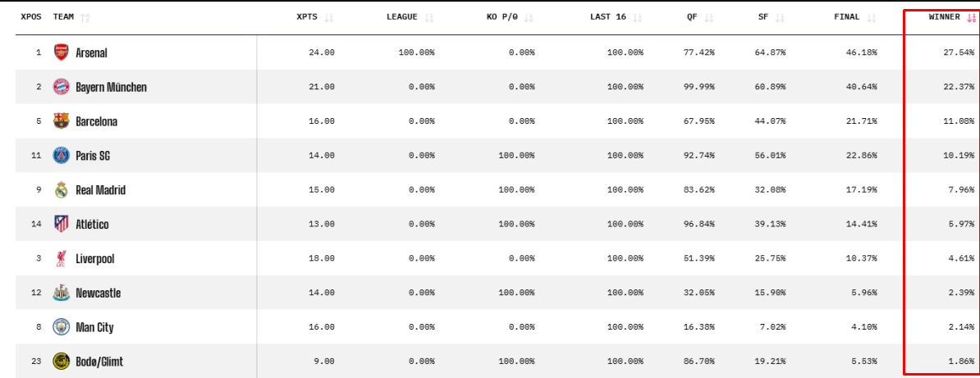The height and width of the screenshot is (378, 980).
Task: Click the Barcelona club crest icon
Action: point(61,121)
